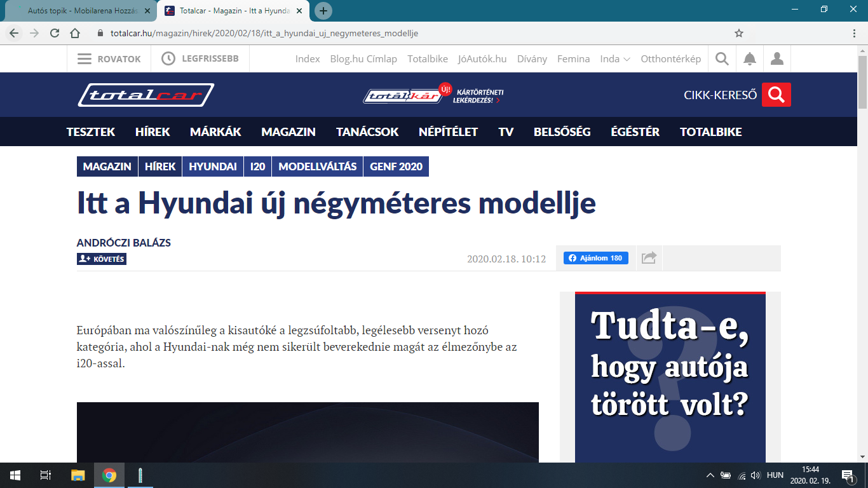
Task: Visit the Dívány link
Action: (532, 59)
